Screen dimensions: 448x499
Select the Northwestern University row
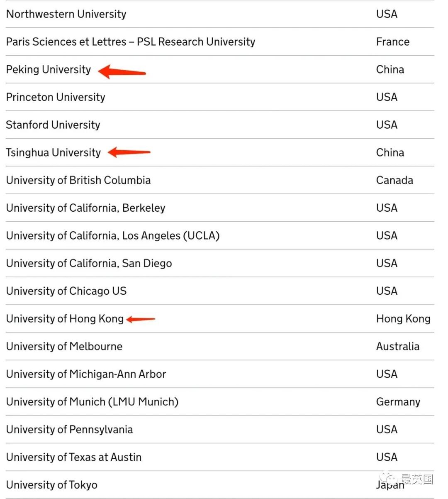pyautogui.click(x=220, y=14)
